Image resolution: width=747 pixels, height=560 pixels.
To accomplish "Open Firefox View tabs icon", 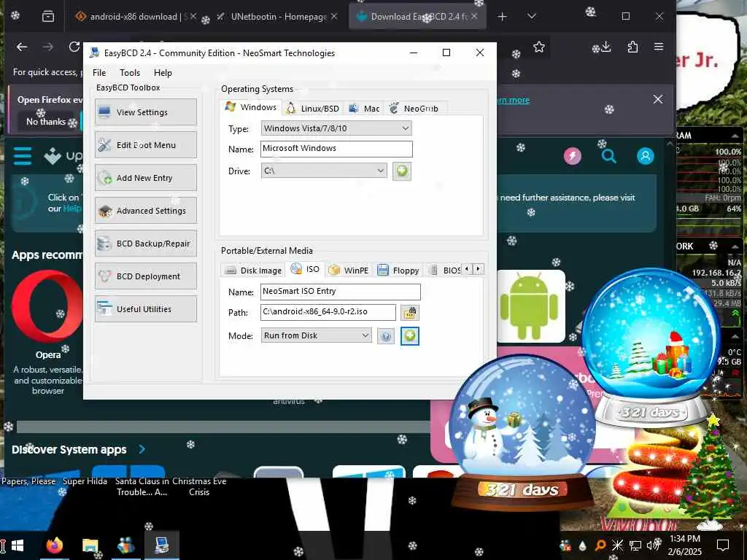I will (x=48, y=17).
